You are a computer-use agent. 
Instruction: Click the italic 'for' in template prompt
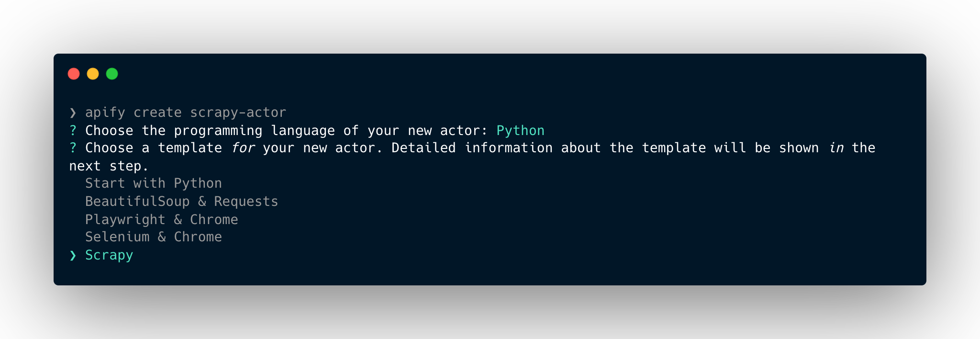(243, 148)
